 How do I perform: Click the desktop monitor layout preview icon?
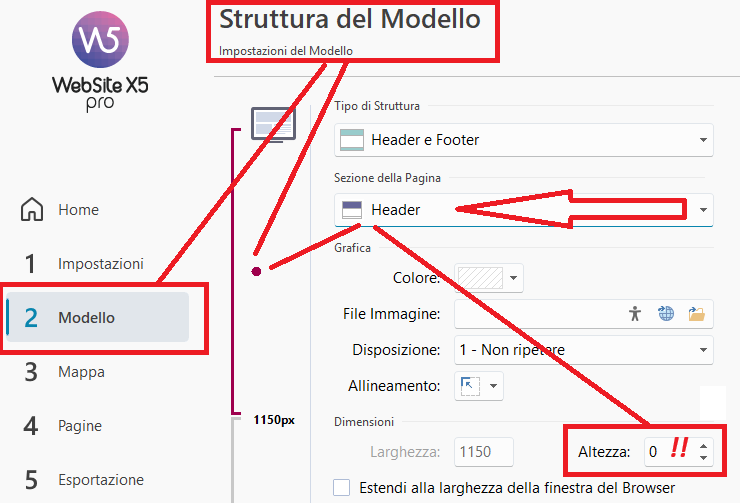(274, 124)
